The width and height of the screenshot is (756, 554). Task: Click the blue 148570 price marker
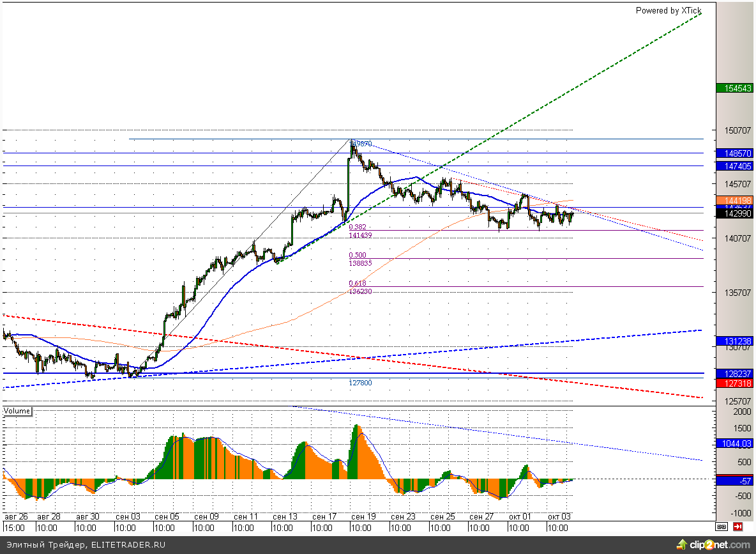point(736,153)
